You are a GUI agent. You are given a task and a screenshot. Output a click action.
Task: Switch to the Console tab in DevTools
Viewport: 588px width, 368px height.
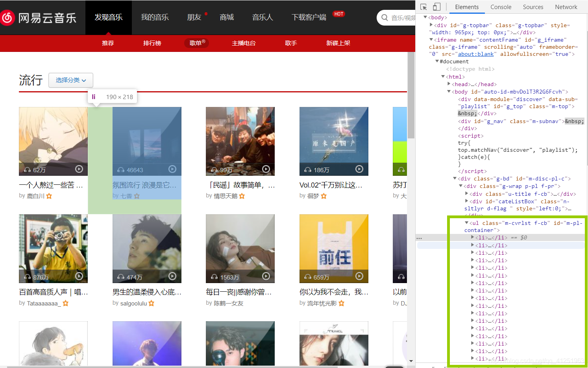coord(501,7)
